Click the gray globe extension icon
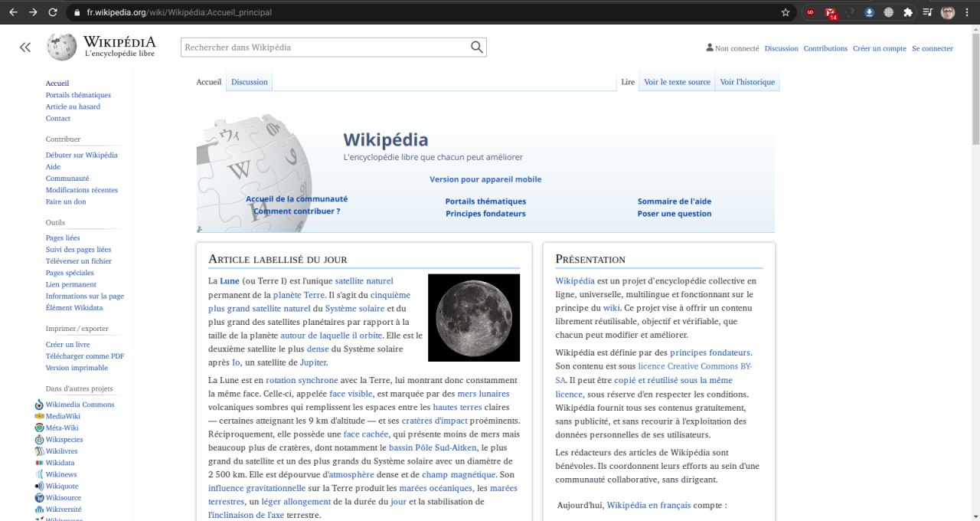The width and height of the screenshot is (980, 521). coord(889,12)
